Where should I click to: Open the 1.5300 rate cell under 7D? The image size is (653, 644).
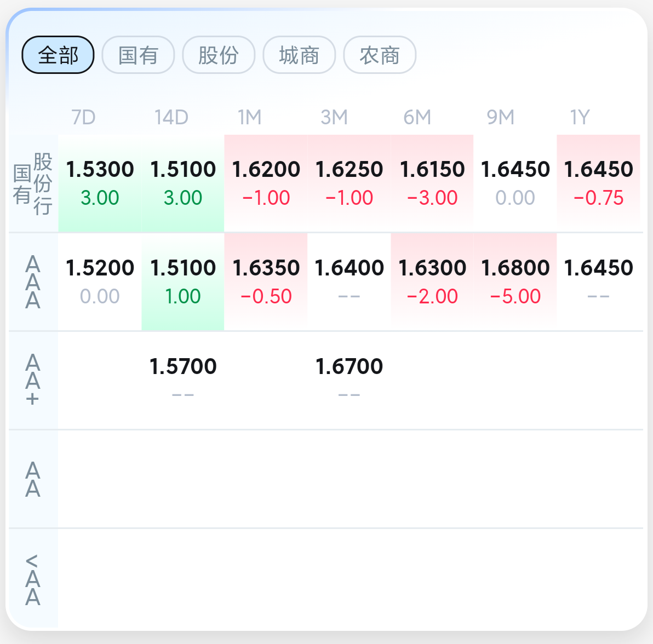tap(100, 183)
